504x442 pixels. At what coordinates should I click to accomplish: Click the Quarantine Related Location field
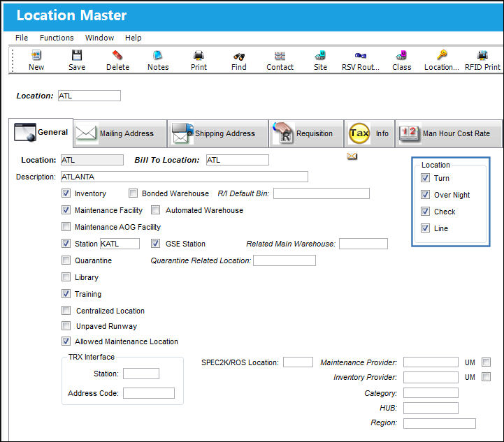point(285,260)
